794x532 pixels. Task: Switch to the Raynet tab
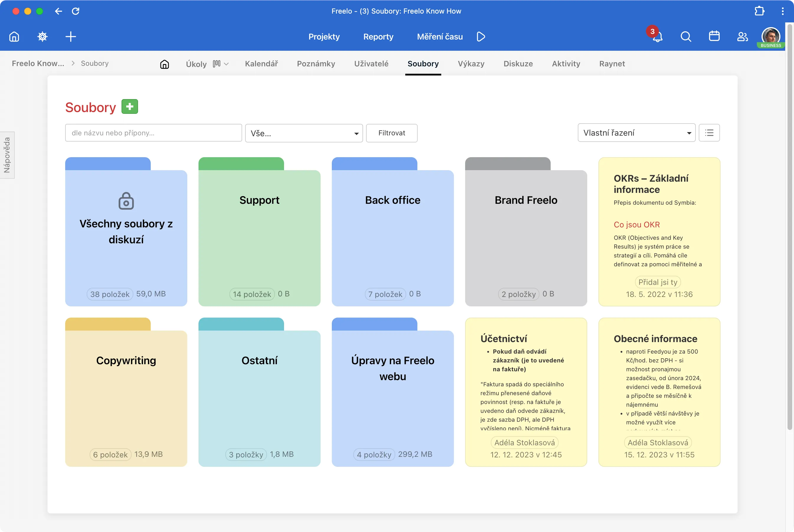(612, 64)
